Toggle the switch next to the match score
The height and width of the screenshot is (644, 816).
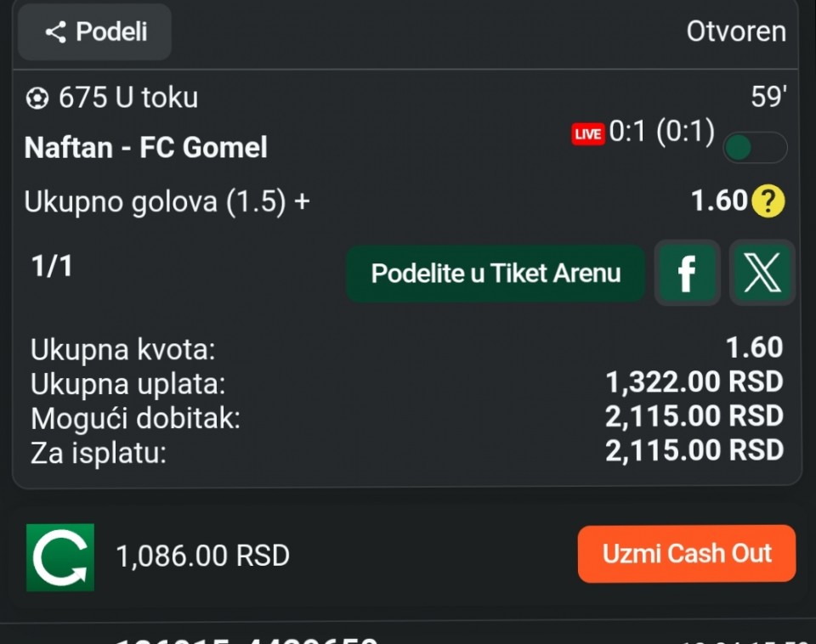754,148
